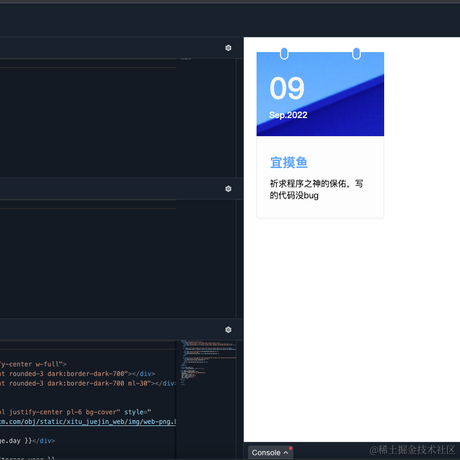The height and width of the screenshot is (460, 460).
Task: Open settings gear of the middle editor pane
Action: [228, 189]
